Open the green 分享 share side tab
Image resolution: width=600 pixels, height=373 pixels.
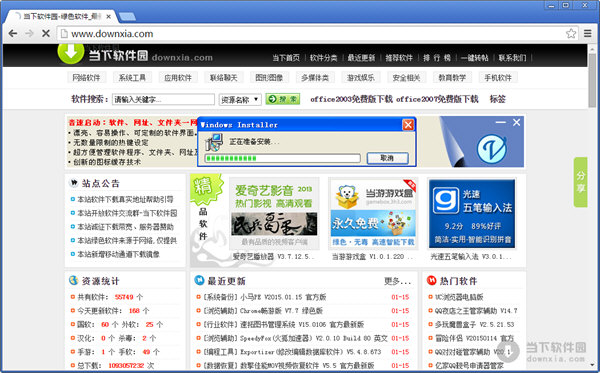(580, 182)
